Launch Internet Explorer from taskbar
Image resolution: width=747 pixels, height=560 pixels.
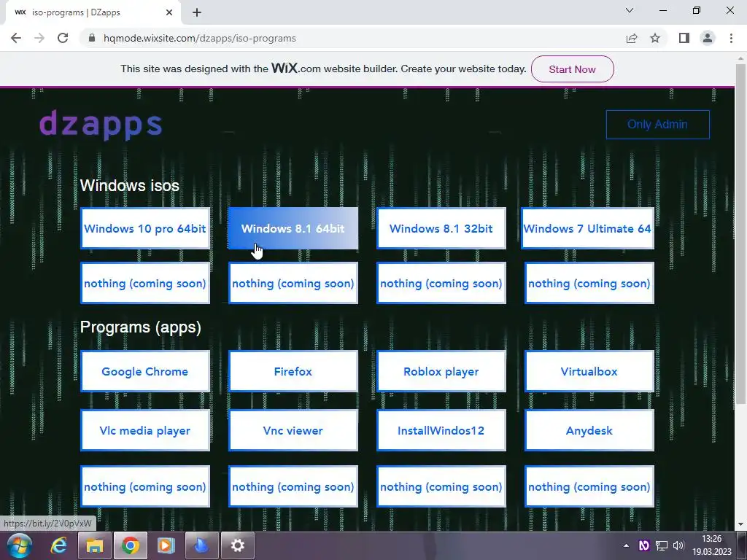click(x=58, y=545)
